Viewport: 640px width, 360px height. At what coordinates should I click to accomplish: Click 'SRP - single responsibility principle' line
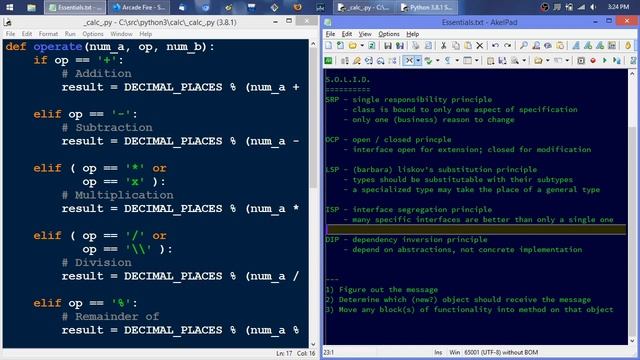(409, 100)
